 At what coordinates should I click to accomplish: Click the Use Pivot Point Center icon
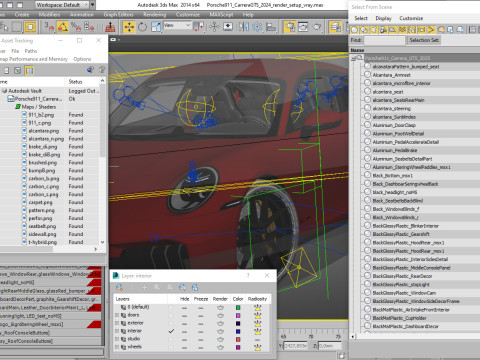(x=199, y=27)
